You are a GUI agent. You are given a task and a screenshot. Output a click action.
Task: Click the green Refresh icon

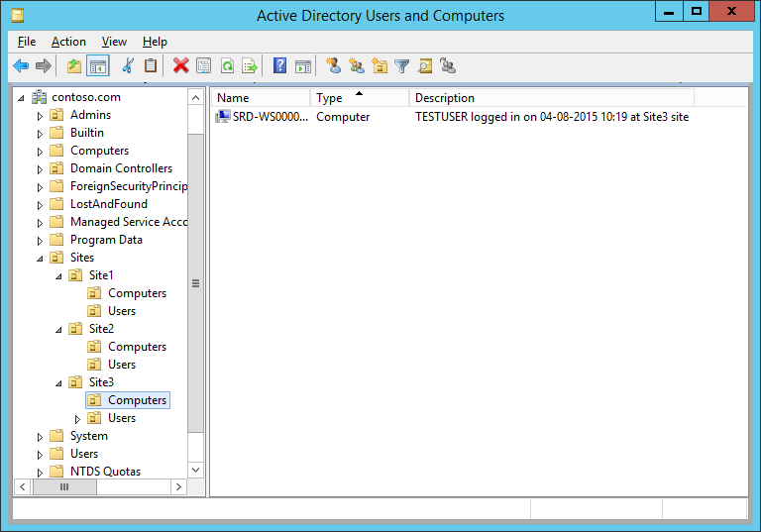coord(227,65)
